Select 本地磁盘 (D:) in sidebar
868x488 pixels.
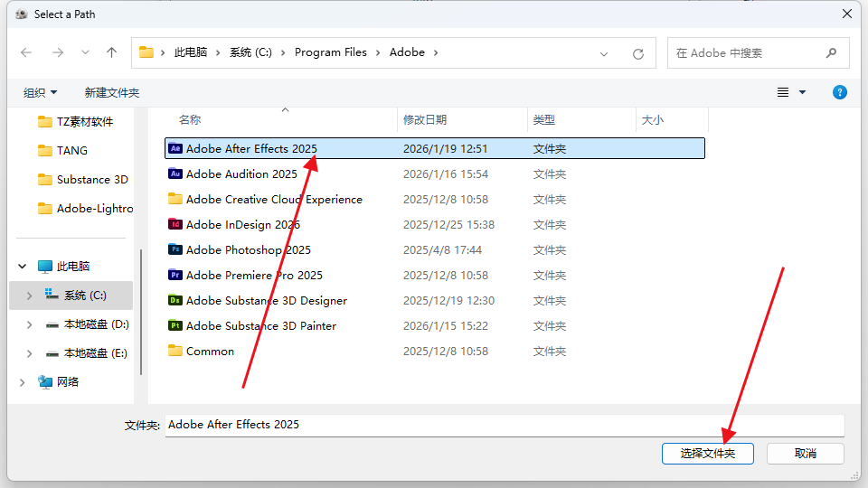pos(88,324)
